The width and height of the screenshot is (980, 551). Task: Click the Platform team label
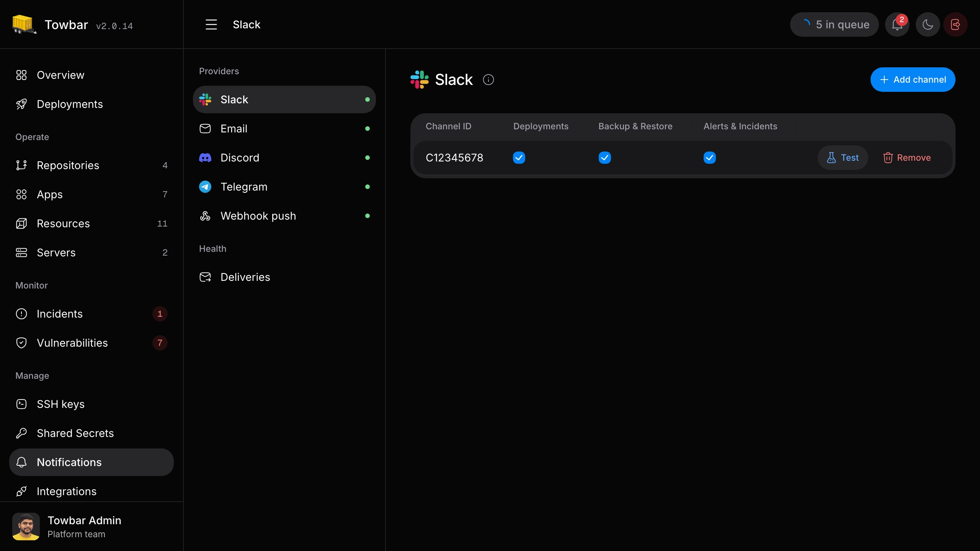click(x=76, y=534)
